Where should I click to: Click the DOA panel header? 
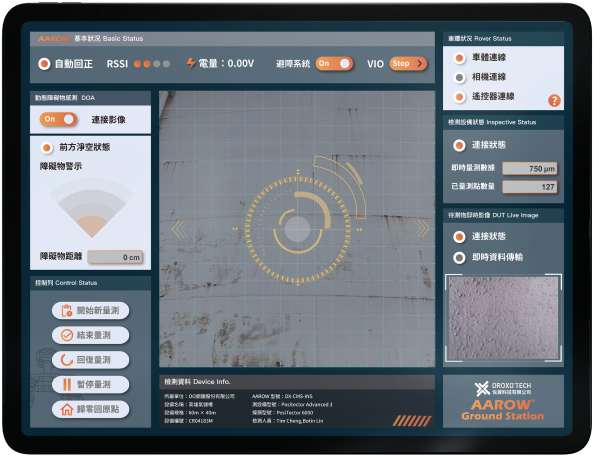click(x=90, y=98)
